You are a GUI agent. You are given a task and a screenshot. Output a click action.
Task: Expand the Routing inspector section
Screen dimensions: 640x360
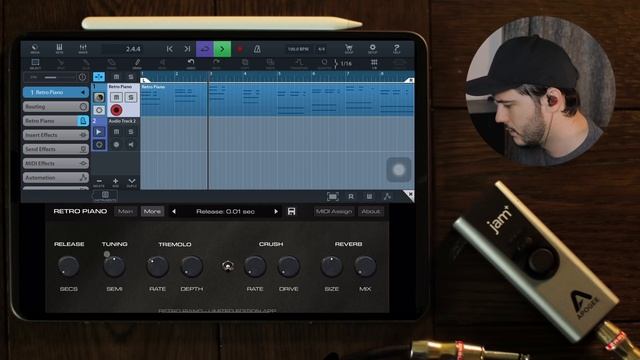[56, 107]
